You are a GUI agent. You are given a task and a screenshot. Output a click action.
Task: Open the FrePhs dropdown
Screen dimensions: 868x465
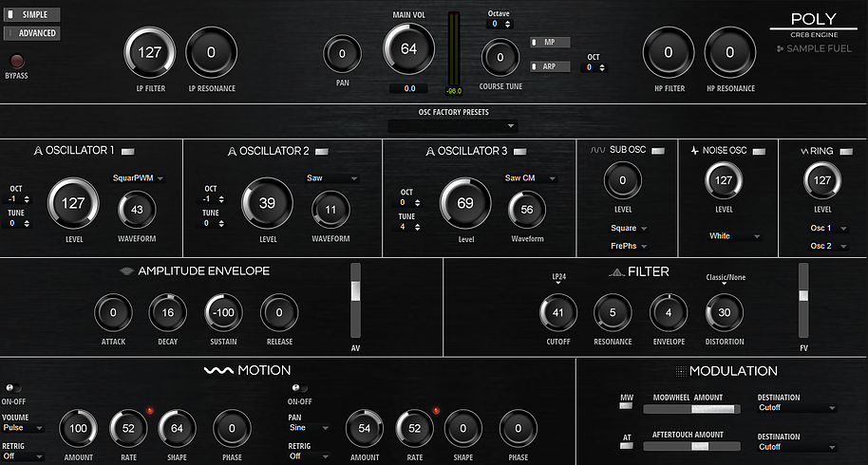(x=629, y=246)
